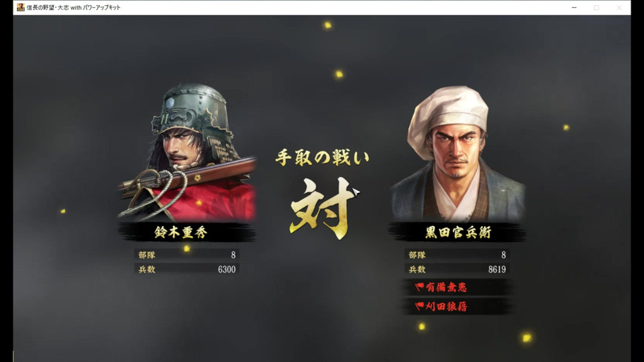The width and height of the screenshot is (644, 362).
Task: Click Suzuki's 兵数 6300 troop row
Action: pyautogui.click(x=187, y=269)
